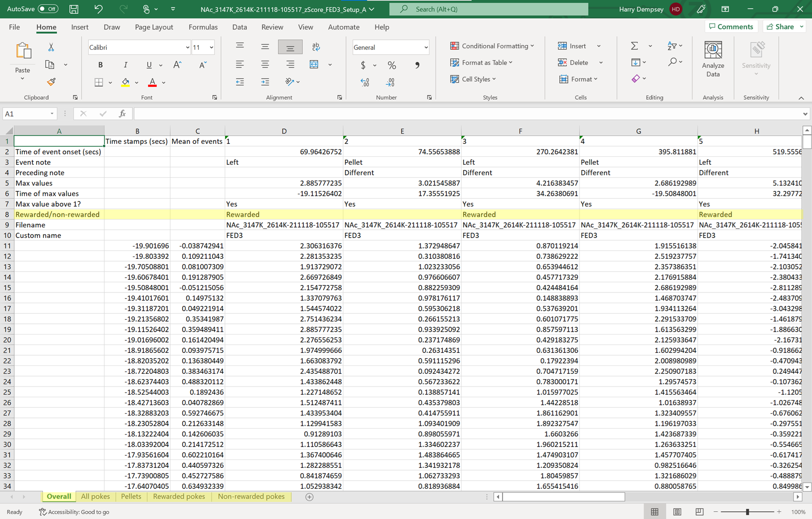Viewport: 812px width, 519px height.
Task: Expand the Fill Color dropdown arrow
Action: coord(136,82)
